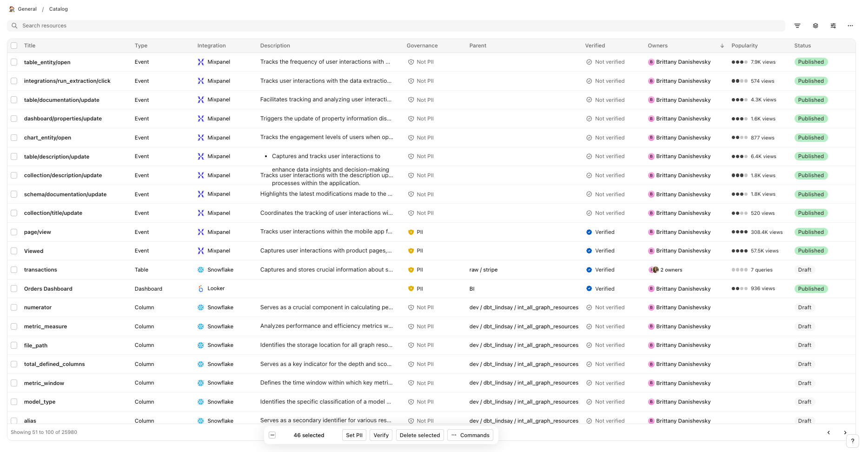868x452 pixels.
Task: Select the transactions row checkbox
Action: [14, 270]
